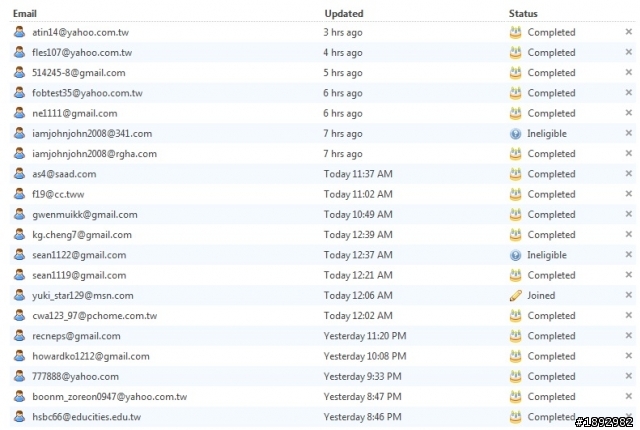Click user icon beside sean1119@gmail.com
640x430 pixels.
(x=19, y=275)
